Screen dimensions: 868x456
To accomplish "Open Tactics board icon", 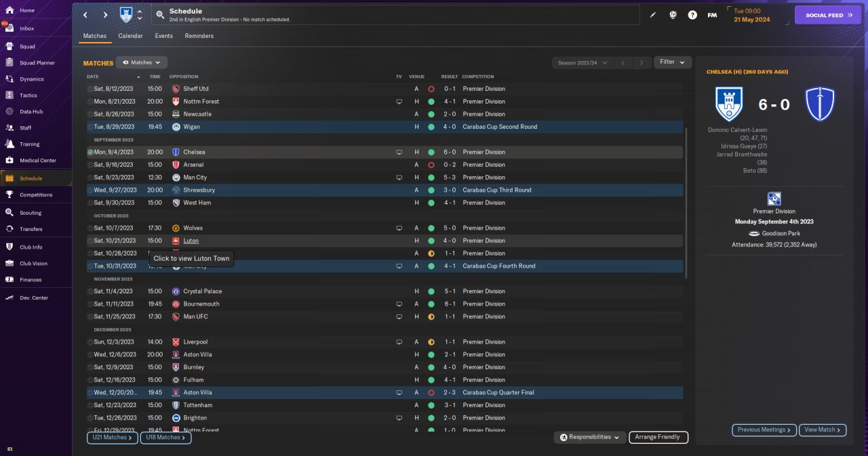I will (x=9, y=96).
